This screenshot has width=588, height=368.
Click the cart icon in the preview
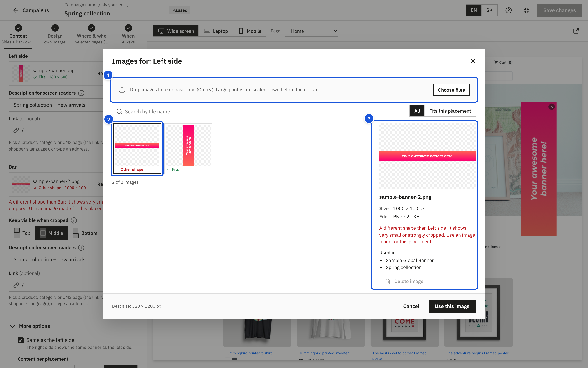[x=496, y=63]
